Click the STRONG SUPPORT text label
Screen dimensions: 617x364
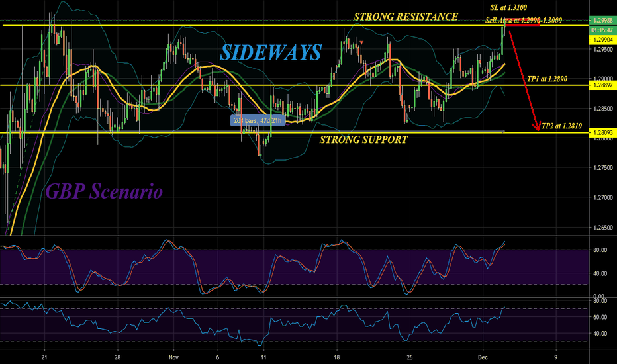point(363,140)
